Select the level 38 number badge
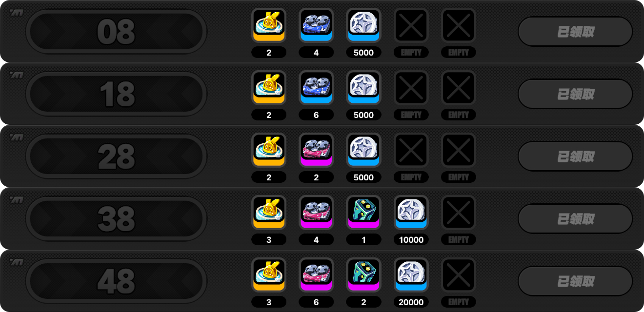The height and width of the screenshot is (312, 644). click(116, 219)
